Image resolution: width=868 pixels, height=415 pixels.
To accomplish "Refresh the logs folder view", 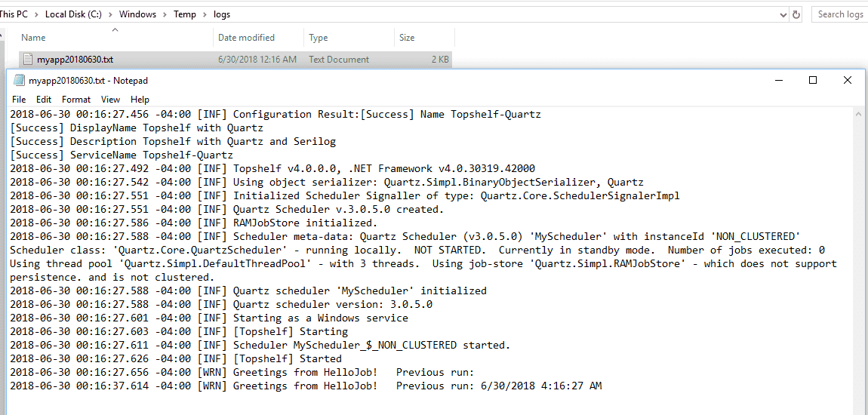I will coord(796,14).
